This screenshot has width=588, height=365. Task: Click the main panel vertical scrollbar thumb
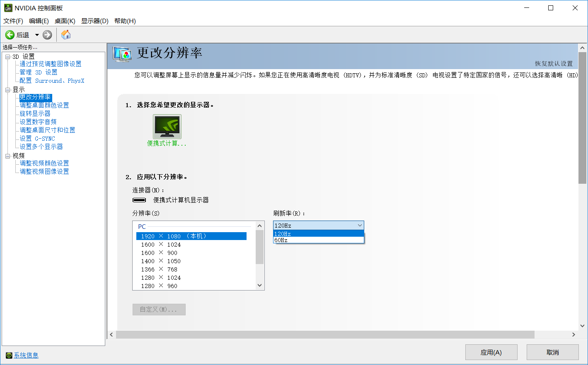(x=583, y=118)
